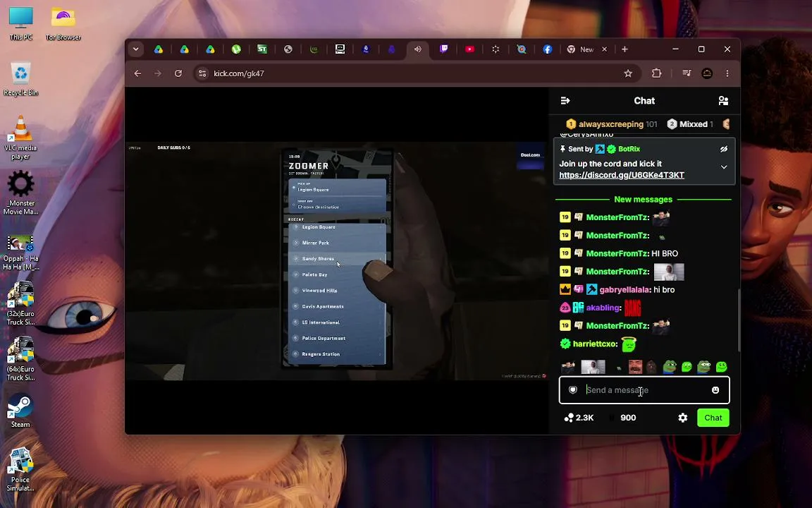Send message with green Chat button
This screenshot has height=508, width=812.
tap(713, 418)
